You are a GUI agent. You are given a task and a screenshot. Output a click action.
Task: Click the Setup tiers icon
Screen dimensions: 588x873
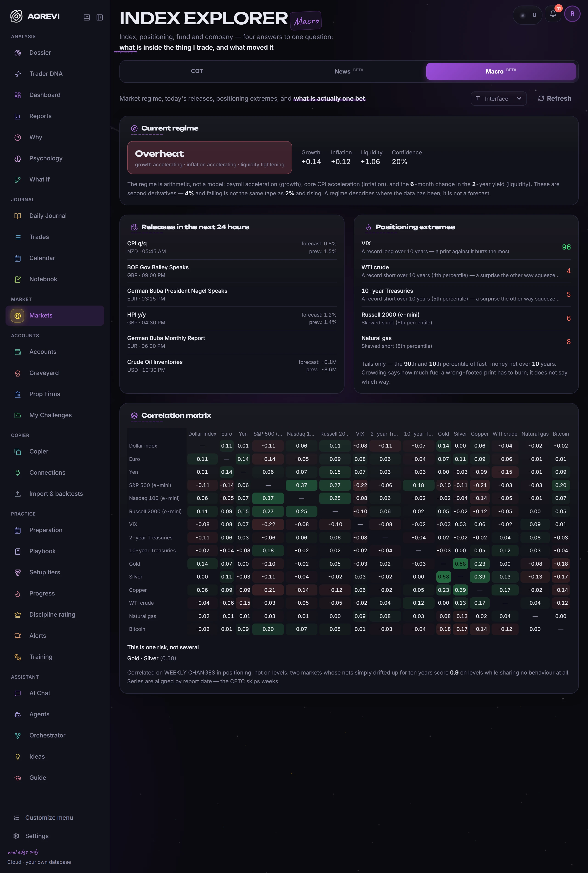point(18,573)
